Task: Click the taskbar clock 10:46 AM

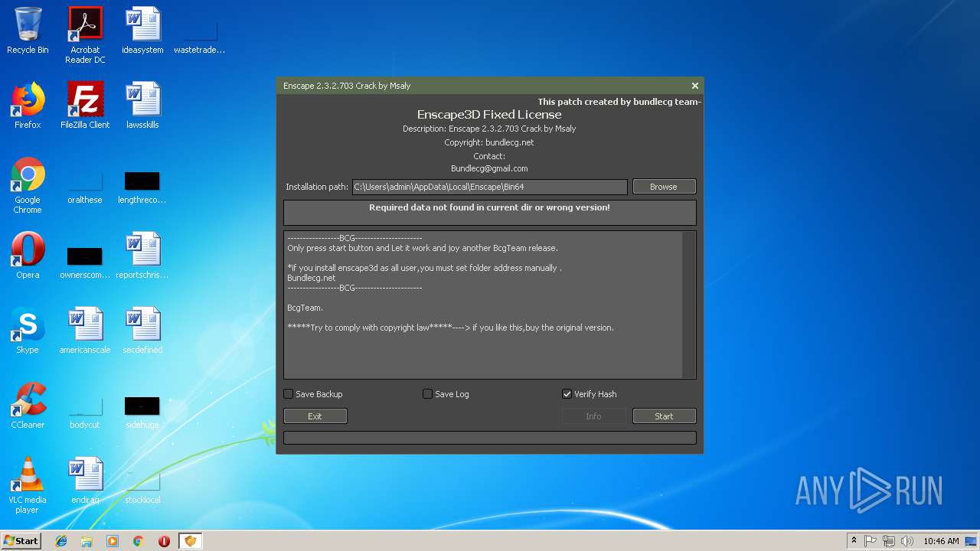Action: click(x=941, y=541)
